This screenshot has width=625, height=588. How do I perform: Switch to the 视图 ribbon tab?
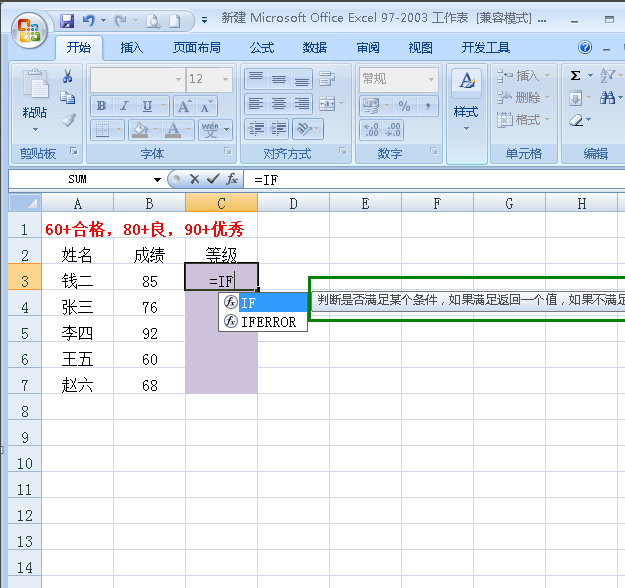click(421, 48)
